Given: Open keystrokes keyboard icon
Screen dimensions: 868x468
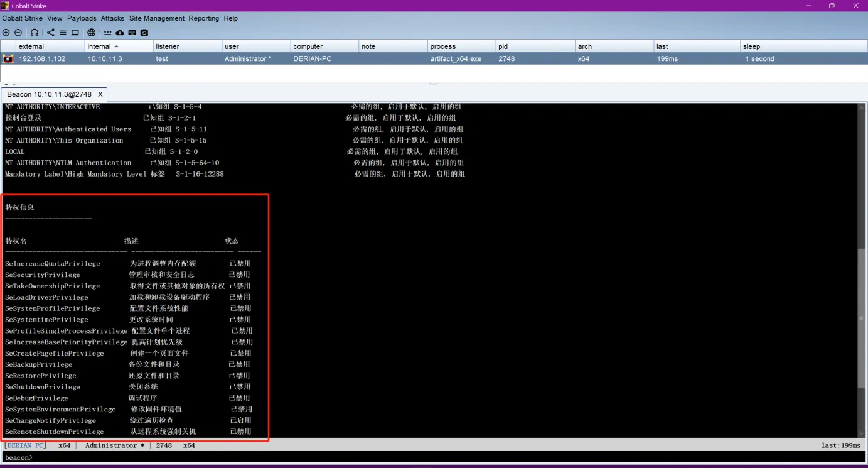Looking at the screenshot, I should 132,33.
